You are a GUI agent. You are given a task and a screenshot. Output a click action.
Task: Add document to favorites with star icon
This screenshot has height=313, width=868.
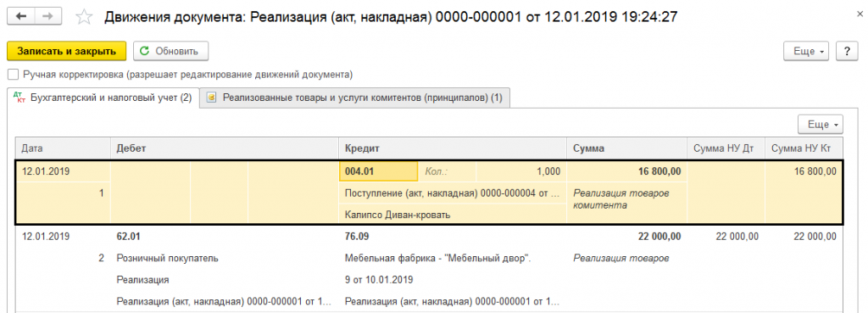(x=84, y=17)
